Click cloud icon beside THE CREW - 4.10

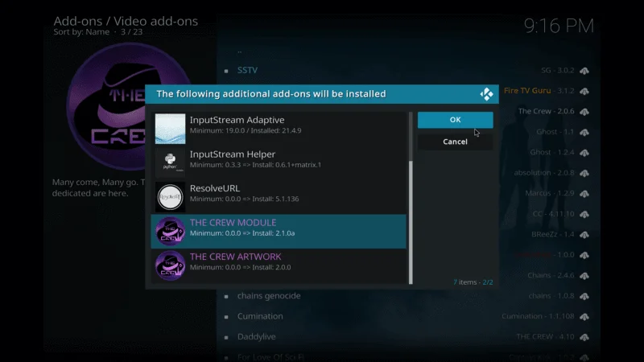click(584, 337)
